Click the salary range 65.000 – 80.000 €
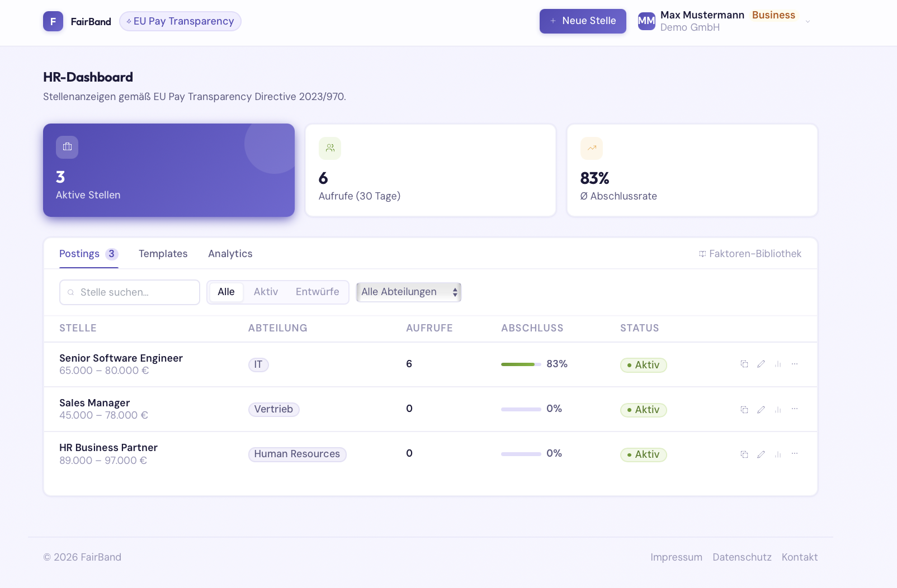This screenshot has width=897, height=588. point(104,371)
